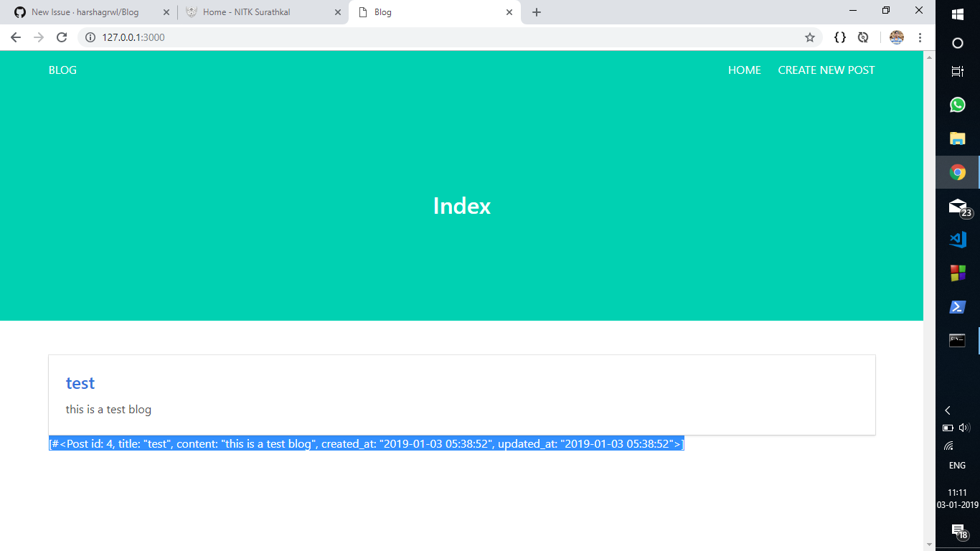Click the 'this is a test blog' text
The height and width of the screenshot is (551, 980).
click(108, 410)
